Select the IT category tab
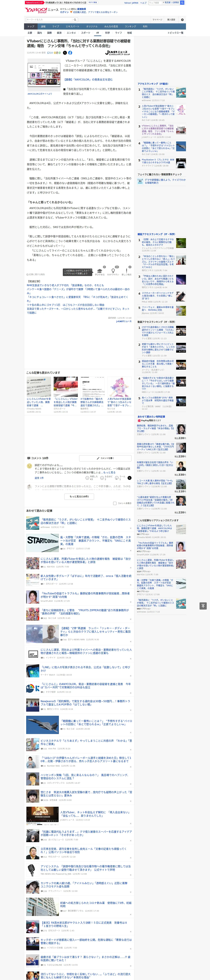This screenshot has width=210, height=980. [x=98, y=33]
